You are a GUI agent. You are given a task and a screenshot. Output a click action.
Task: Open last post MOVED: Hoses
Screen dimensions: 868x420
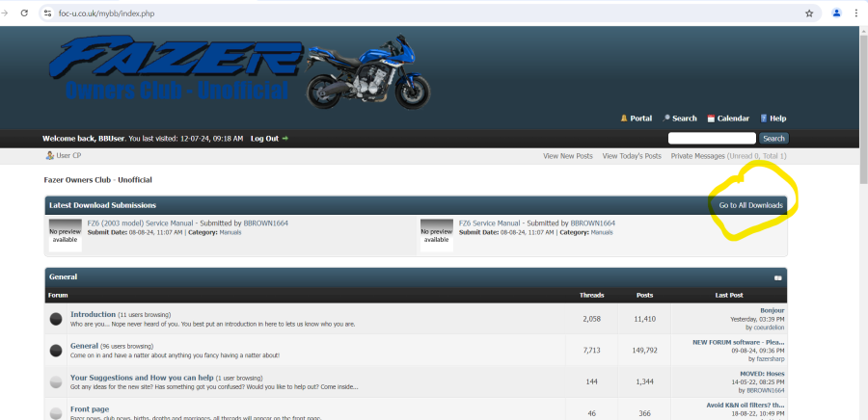tap(762, 374)
